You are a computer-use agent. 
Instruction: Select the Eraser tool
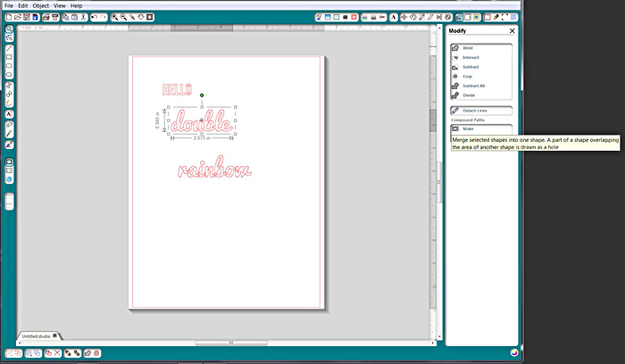[x=9, y=125]
